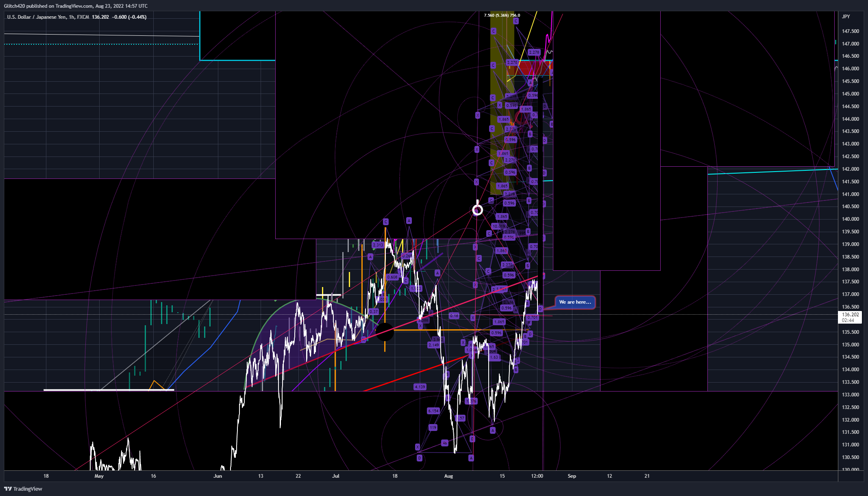Click the 138.000 price level on the axis
The width and height of the screenshot is (868, 496).
coord(851,270)
